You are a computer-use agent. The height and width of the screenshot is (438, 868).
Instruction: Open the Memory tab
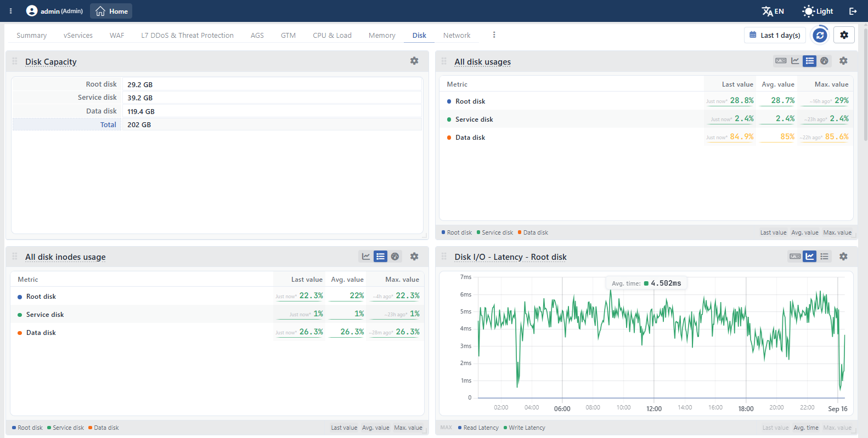[382, 36]
